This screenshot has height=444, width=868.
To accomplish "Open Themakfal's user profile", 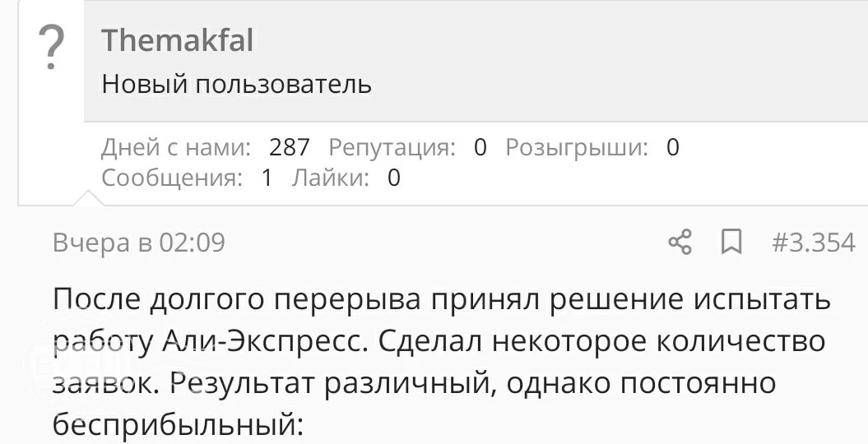I will [x=177, y=40].
